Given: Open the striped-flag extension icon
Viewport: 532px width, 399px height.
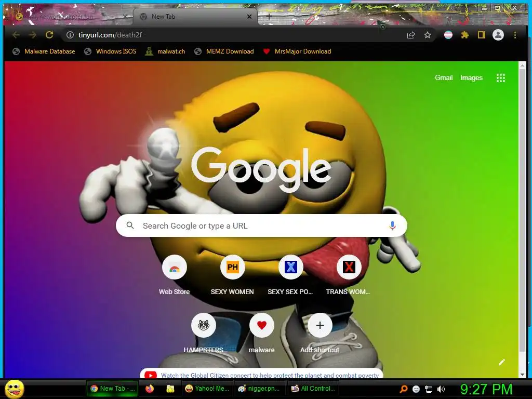Looking at the screenshot, I should 448,35.
